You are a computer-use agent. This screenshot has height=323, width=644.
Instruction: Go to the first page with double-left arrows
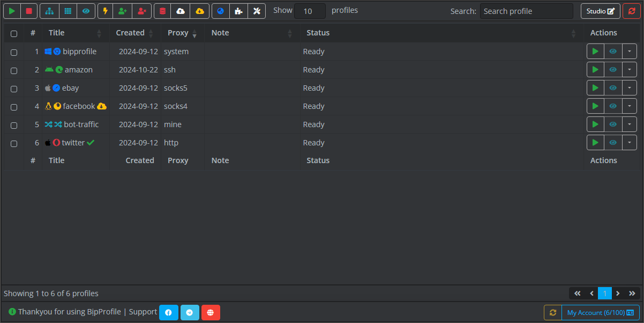click(577, 293)
